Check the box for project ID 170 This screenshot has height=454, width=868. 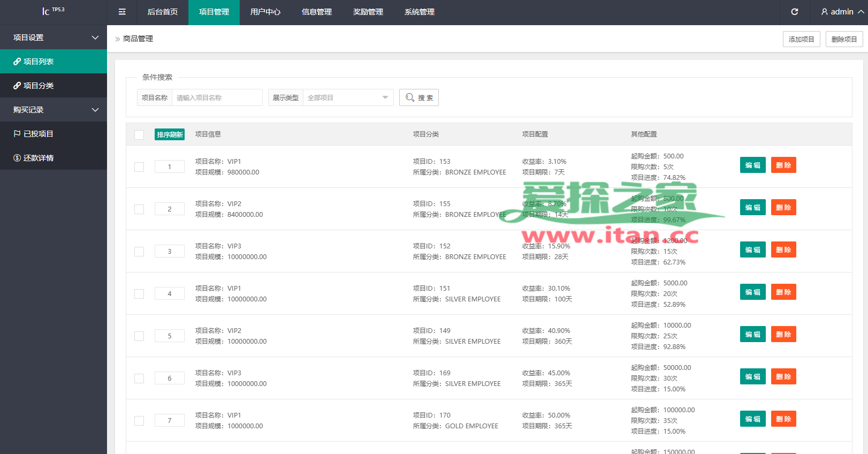(139, 421)
